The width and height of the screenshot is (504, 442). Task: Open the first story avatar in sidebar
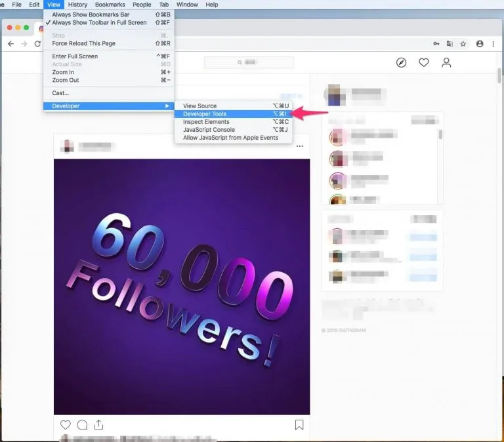(337, 137)
